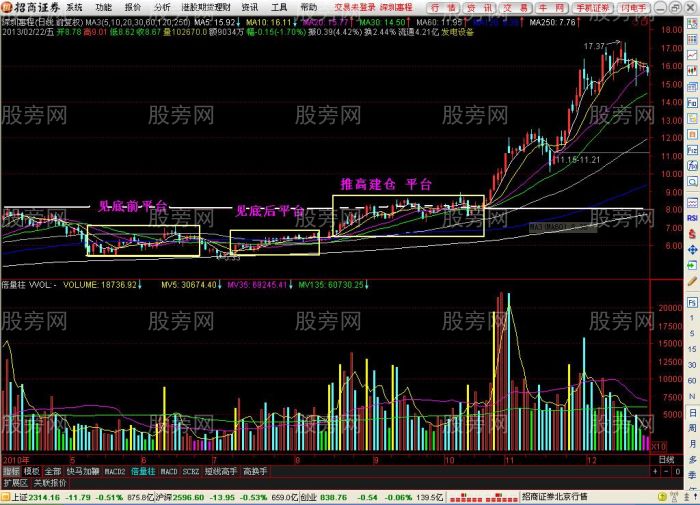The width and height of the screenshot is (700, 505).
Task: Open the 港股期货理财 menu
Action: pyautogui.click(x=206, y=8)
